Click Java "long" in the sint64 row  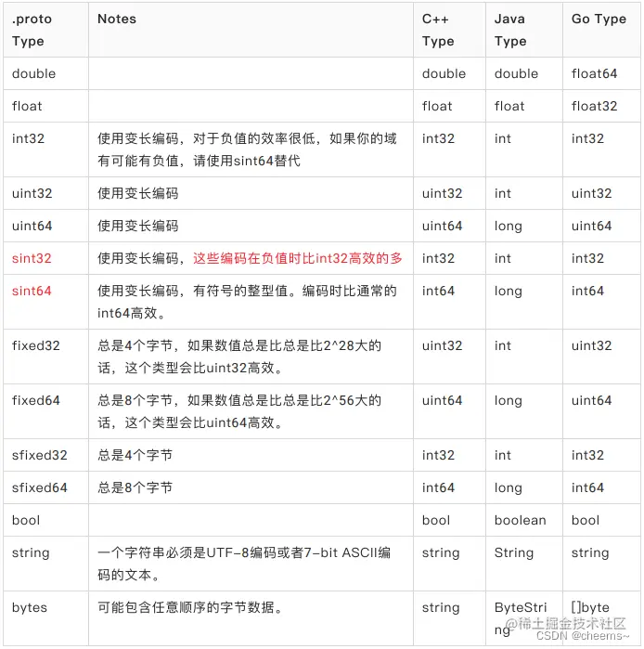click(508, 291)
